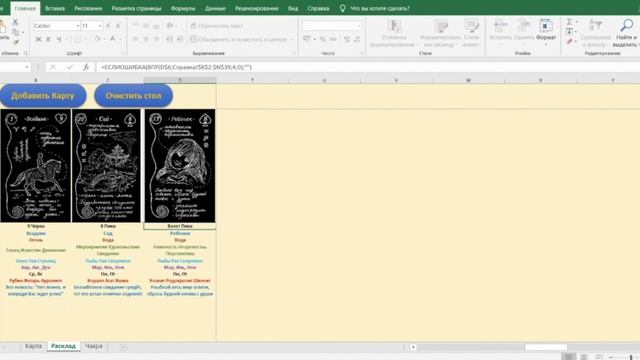Click the text Orientation icon
Image resolution: width=640 pixels, height=360 pixels.
[x=170, y=26]
